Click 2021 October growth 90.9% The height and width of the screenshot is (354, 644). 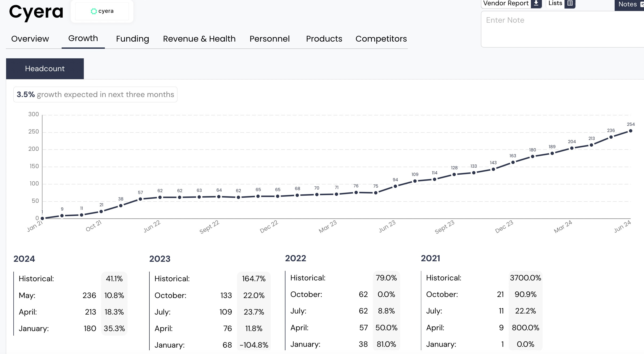pyautogui.click(x=526, y=294)
